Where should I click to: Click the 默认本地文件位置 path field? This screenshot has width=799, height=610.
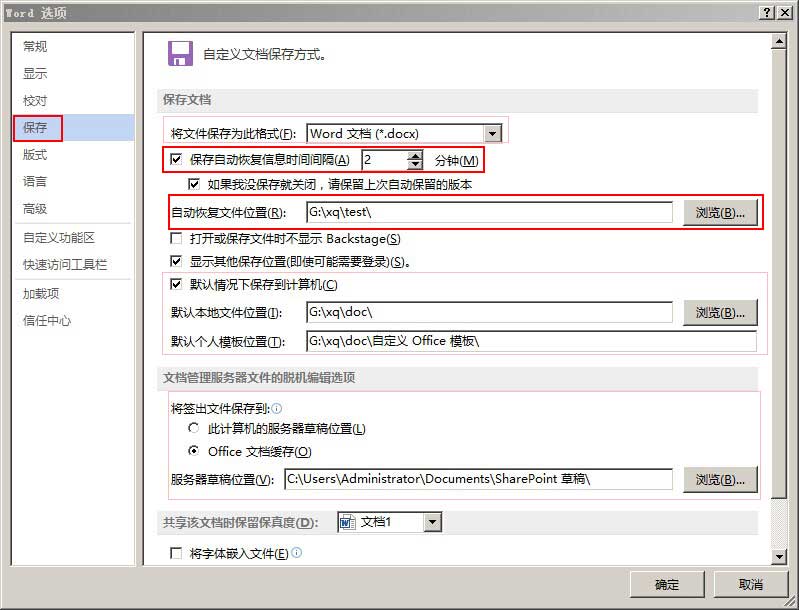[x=489, y=312]
